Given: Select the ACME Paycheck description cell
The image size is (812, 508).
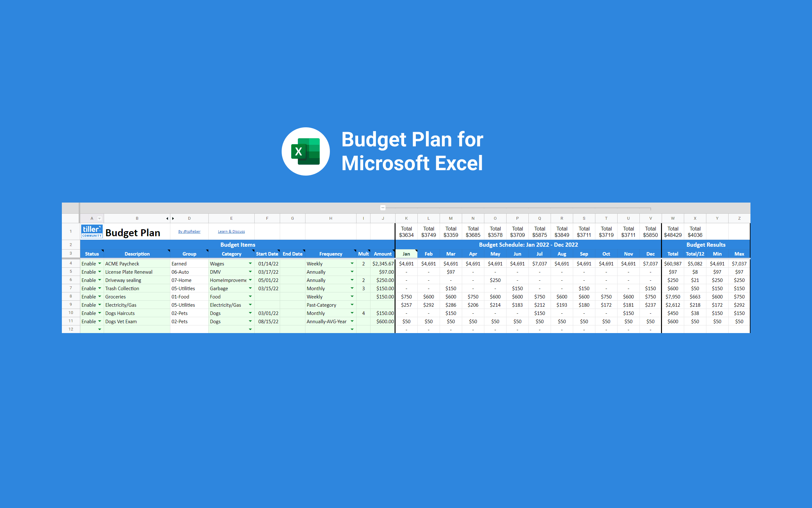Looking at the screenshot, I should pyautogui.click(x=137, y=264).
